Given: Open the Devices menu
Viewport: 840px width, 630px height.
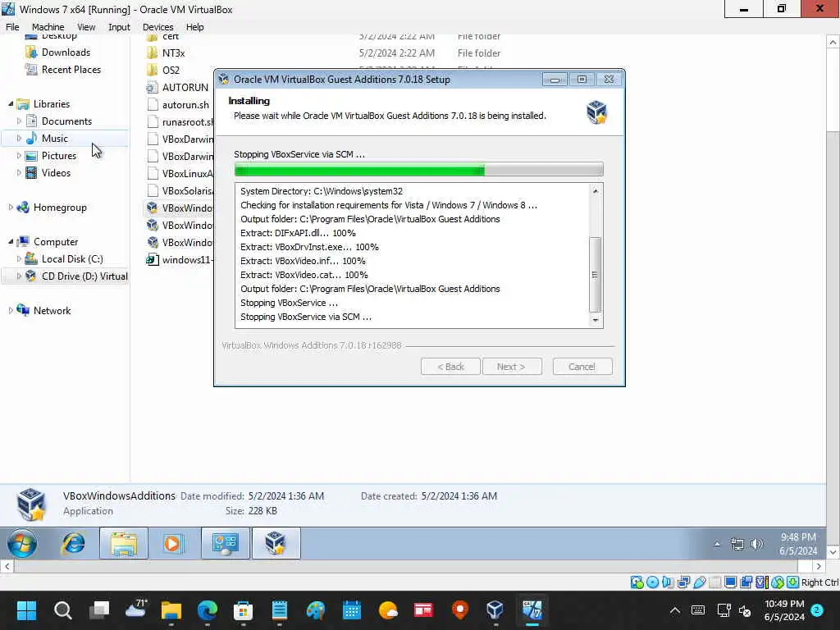Looking at the screenshot, I should point(157,27).
